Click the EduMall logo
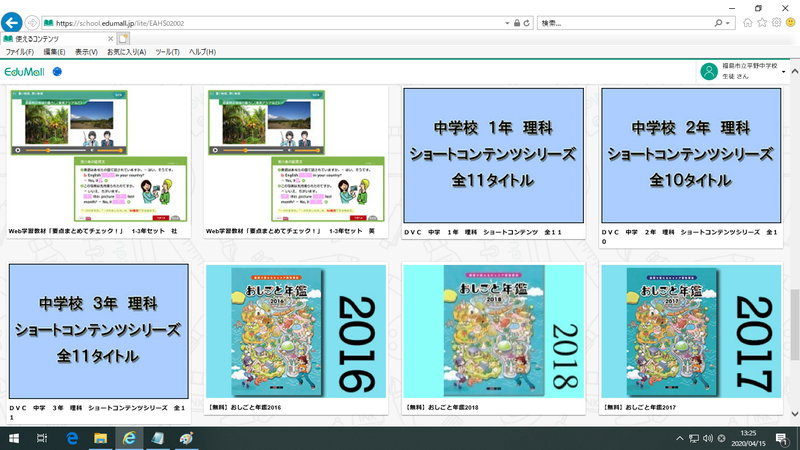800x450 pixels. pos(23,71)
